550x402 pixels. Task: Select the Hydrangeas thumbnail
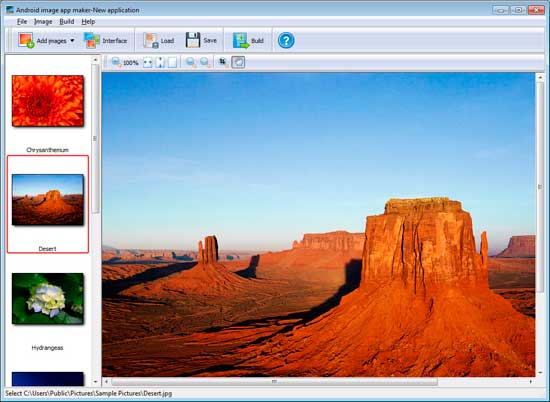(x=48, y=299)
